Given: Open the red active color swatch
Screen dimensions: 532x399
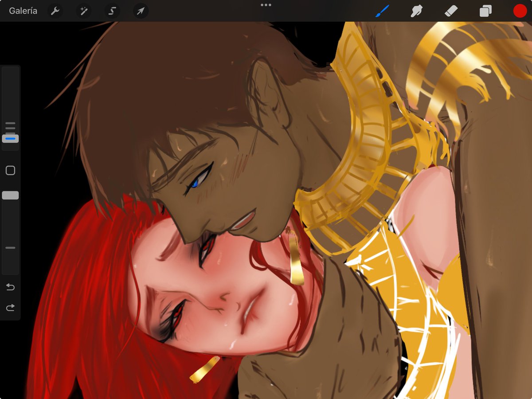Looking at the screenshot, I should 520,11.
